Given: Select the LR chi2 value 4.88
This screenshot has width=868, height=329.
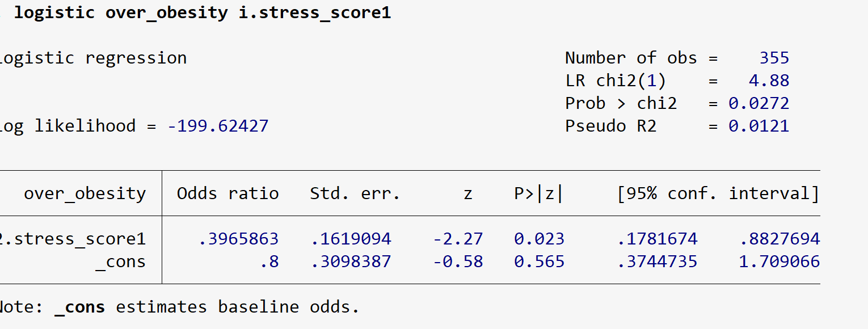Looking at the screenshot, I should tap(769, 81).
